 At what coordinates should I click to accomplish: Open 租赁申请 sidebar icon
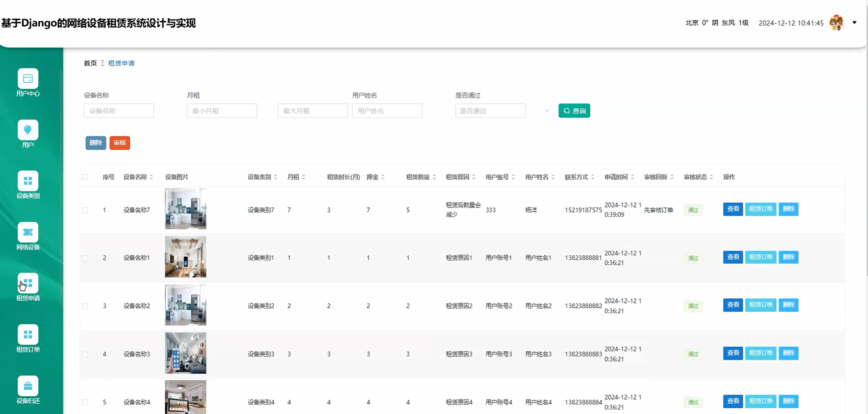point(28,283)
